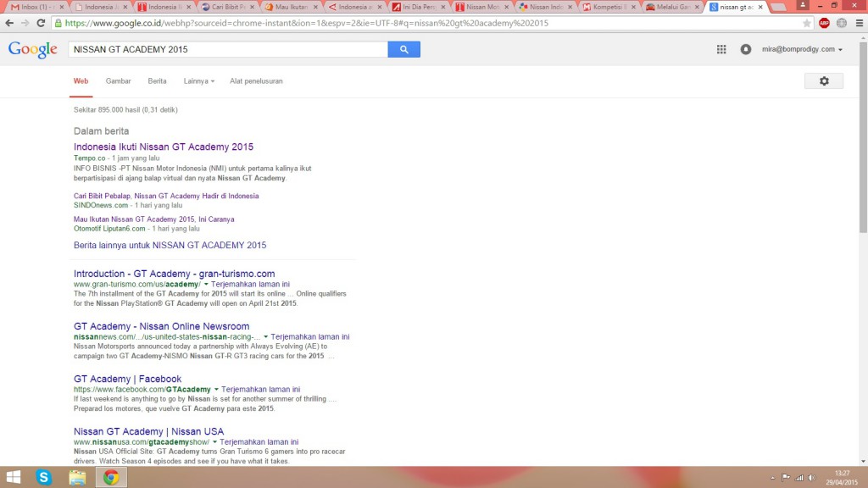Switch to the Inbox (1) tab
The image size is (868, 488).
pos(34,7)
